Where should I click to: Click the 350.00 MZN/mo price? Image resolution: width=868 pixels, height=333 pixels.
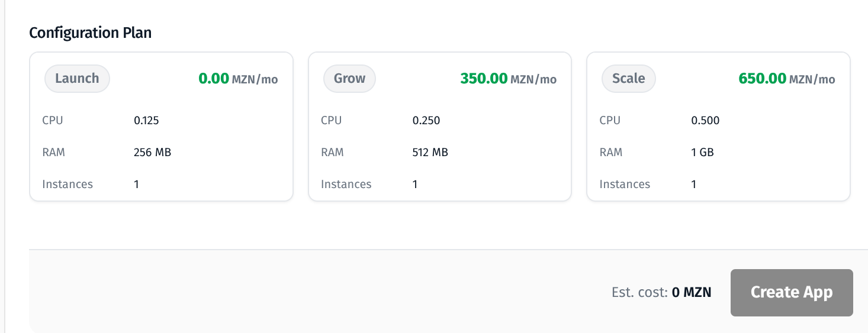click(508, 79)
